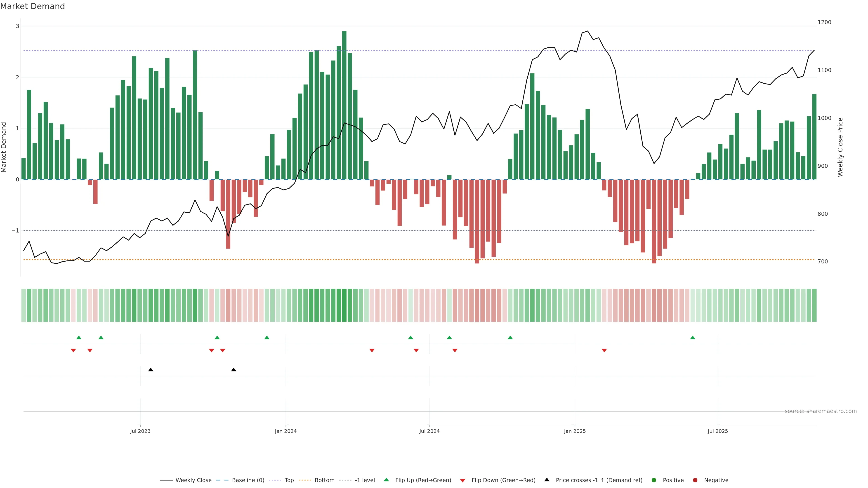868x488 pixels.
Task: Click the Flip Down red triangle legend icon
Action: pos(462,480)
